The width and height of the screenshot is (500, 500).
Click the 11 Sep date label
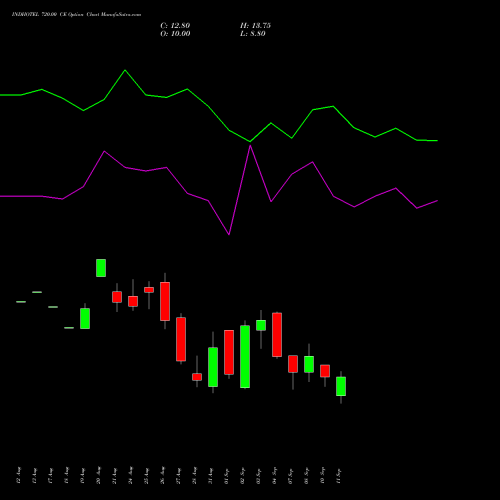[339, 475]
